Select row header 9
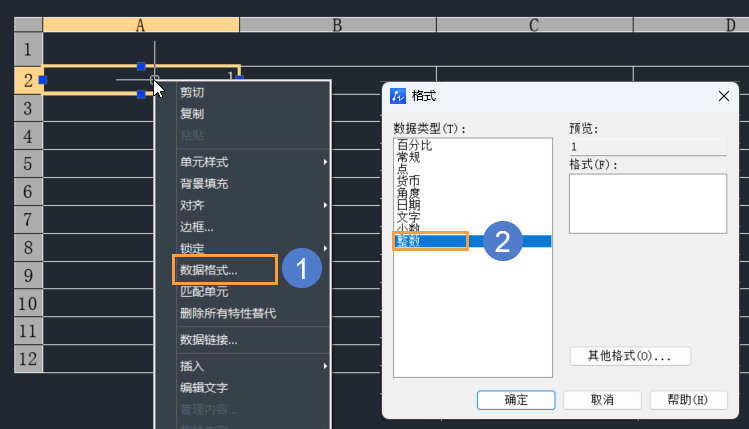 (28, 275)
